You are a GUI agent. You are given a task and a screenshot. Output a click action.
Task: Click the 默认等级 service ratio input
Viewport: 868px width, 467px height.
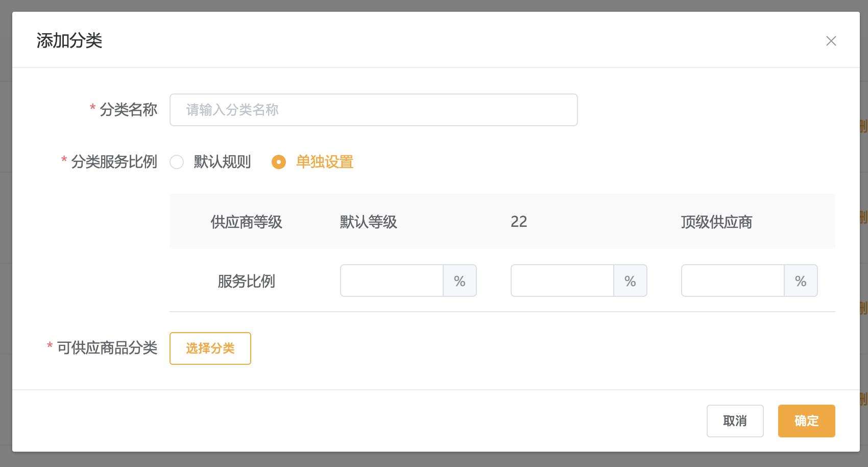392,281
